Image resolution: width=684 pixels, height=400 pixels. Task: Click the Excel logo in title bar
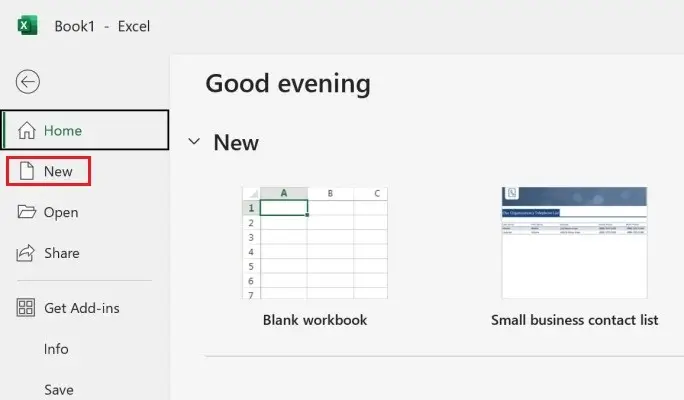click(x=27, y=26)
